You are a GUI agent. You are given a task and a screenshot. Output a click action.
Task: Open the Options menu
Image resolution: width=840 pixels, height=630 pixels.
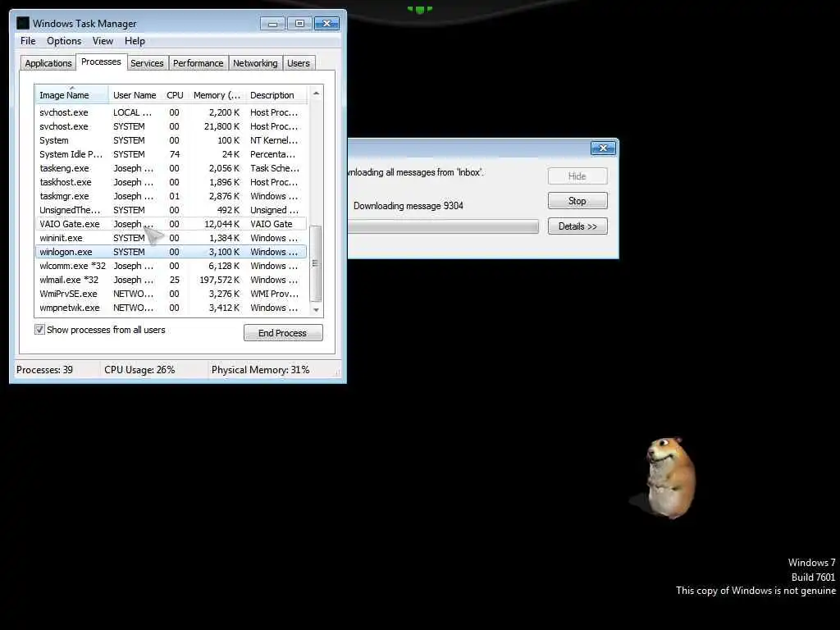64,41
